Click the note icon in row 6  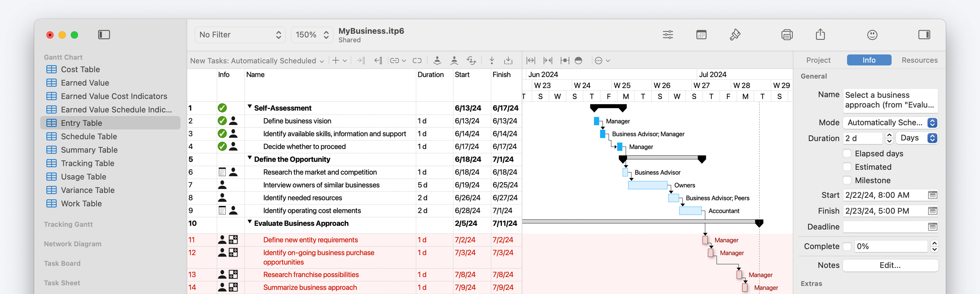pyautogui.click(x=222, y=172)
